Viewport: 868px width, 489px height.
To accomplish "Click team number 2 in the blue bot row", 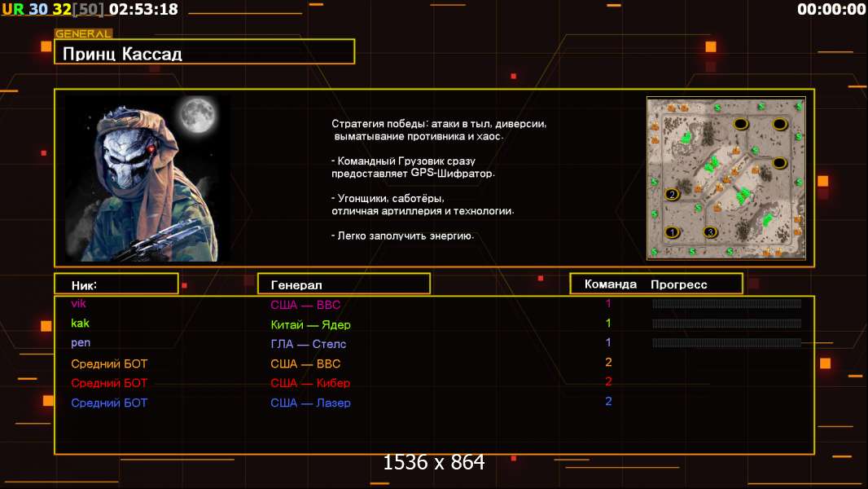I will (608, 402).
